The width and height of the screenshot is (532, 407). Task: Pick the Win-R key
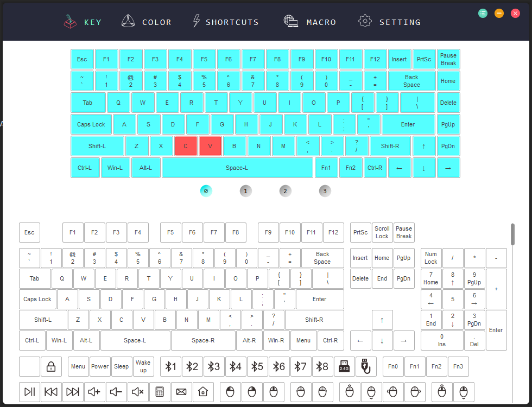coord(276,341)
